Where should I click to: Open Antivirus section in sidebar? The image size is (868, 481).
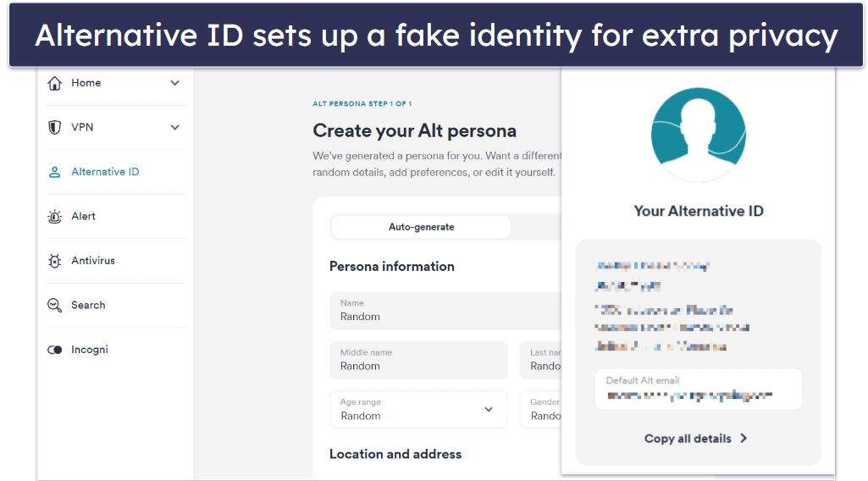tap(92, 261)
